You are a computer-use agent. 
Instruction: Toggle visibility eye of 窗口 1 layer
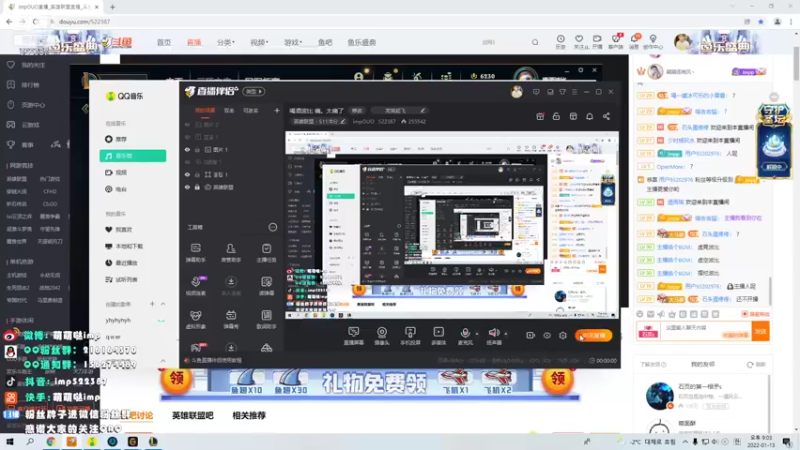(x=187, y=175)
